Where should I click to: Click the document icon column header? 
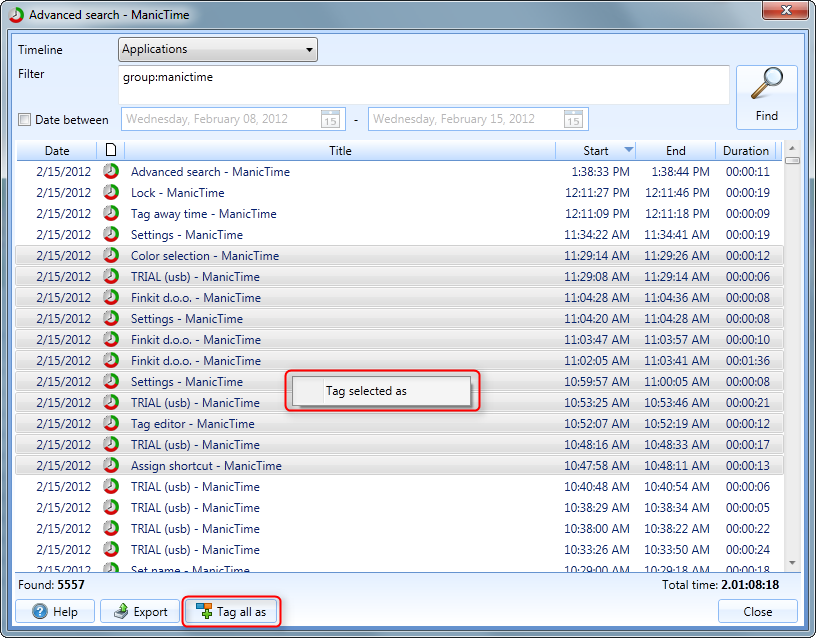tap(111, 150)
